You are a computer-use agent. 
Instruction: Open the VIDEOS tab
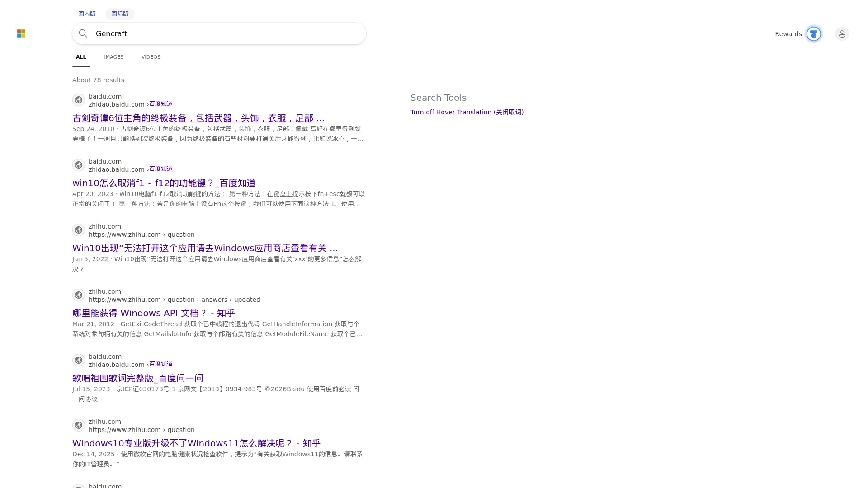pos(151,57)
